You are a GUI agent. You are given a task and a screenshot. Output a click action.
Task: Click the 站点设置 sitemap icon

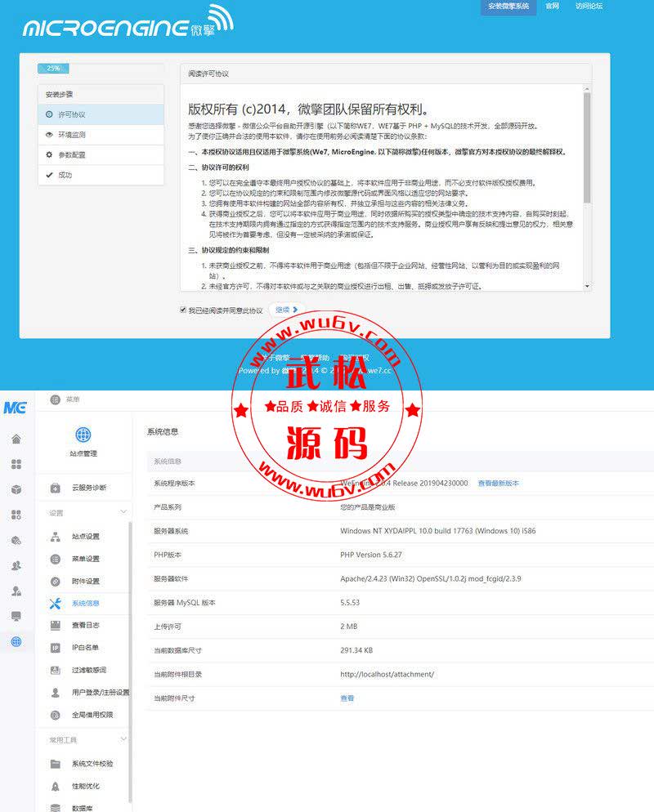(x=56, y=537)
